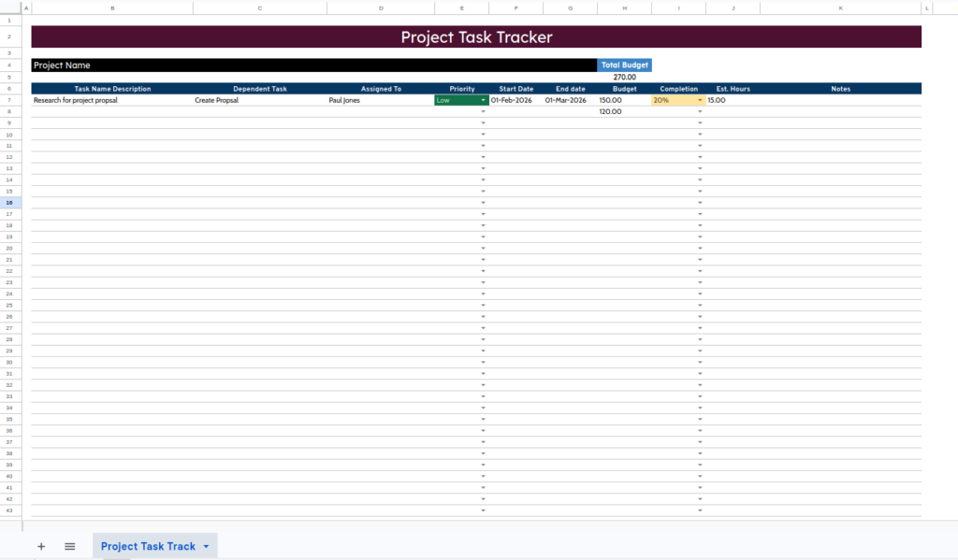Open the all sheets list icon

69,547
